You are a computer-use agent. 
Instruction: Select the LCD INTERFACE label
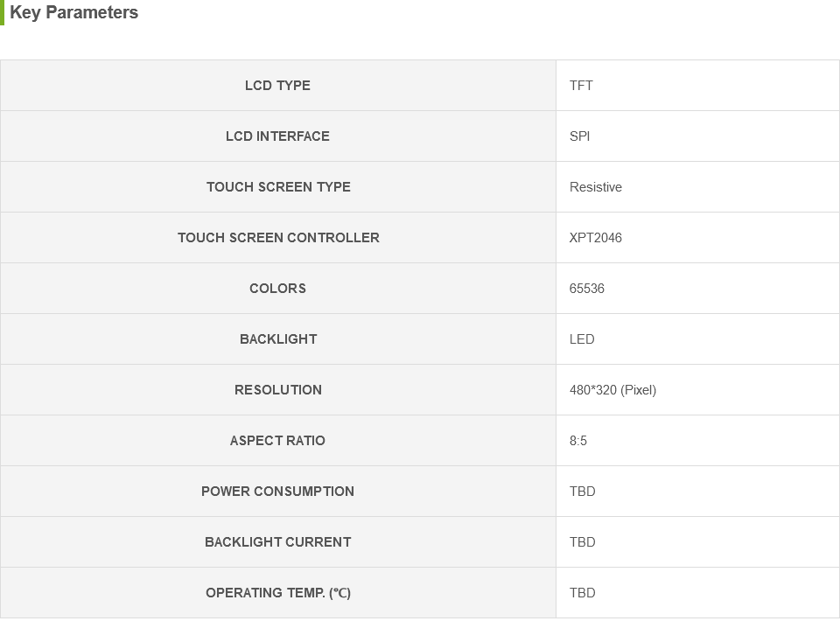pos(277,136)
